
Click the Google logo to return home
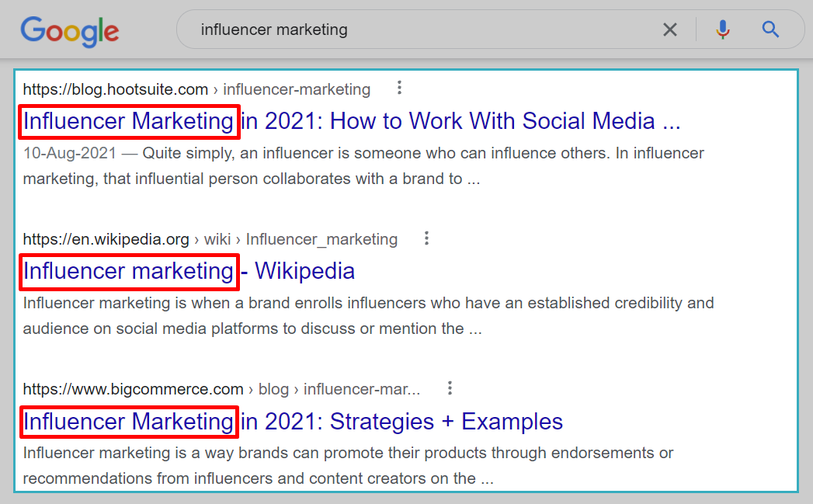[x=69, y=31]
